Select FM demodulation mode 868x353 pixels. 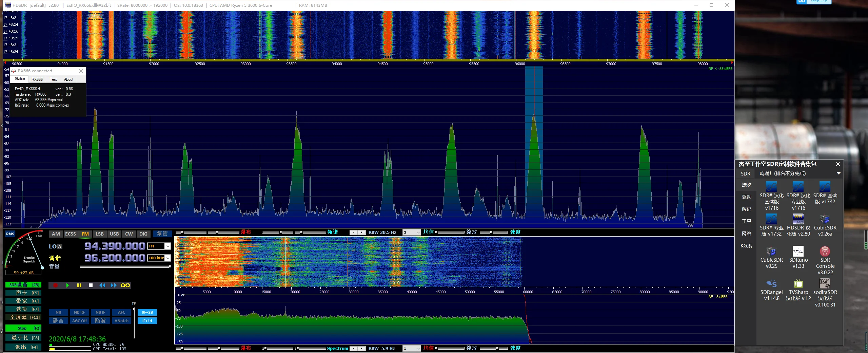coord(85,234)
